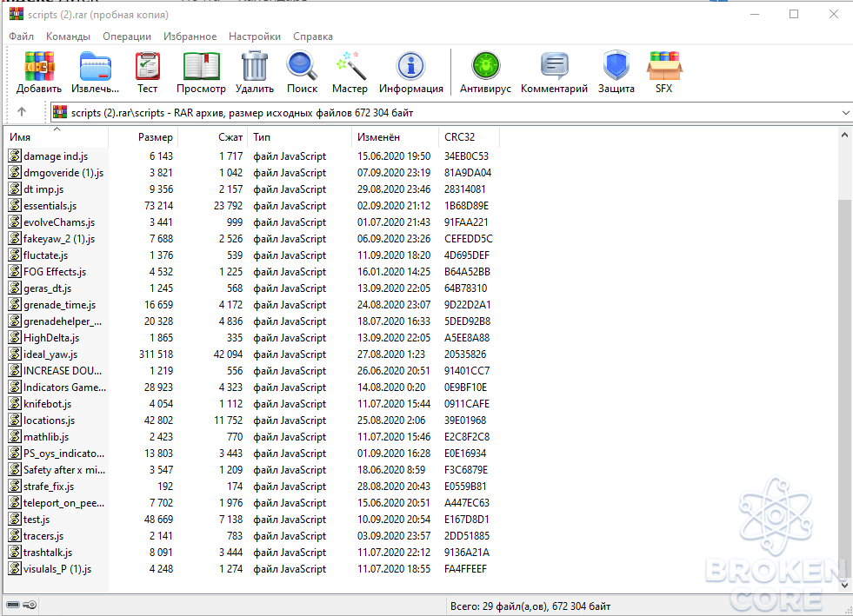
Task: Open the Просмотр (View) book icon
Action: pyautogui.click(x=201, y=66)
